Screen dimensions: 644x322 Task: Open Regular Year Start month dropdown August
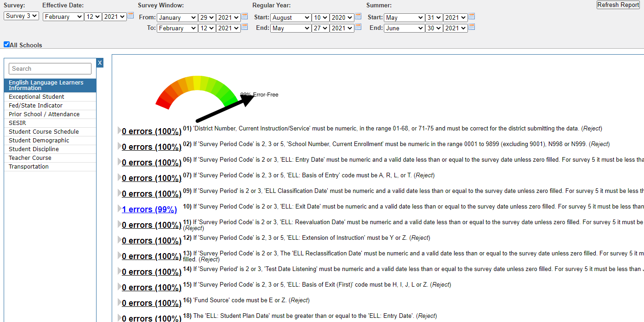pyautogui.click(x=291, y=17)
